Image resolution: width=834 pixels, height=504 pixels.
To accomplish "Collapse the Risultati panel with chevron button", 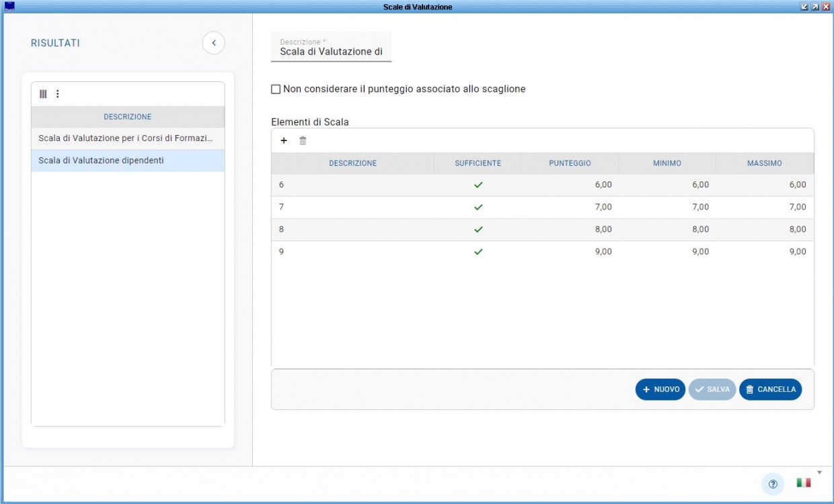I will [213, 43].
